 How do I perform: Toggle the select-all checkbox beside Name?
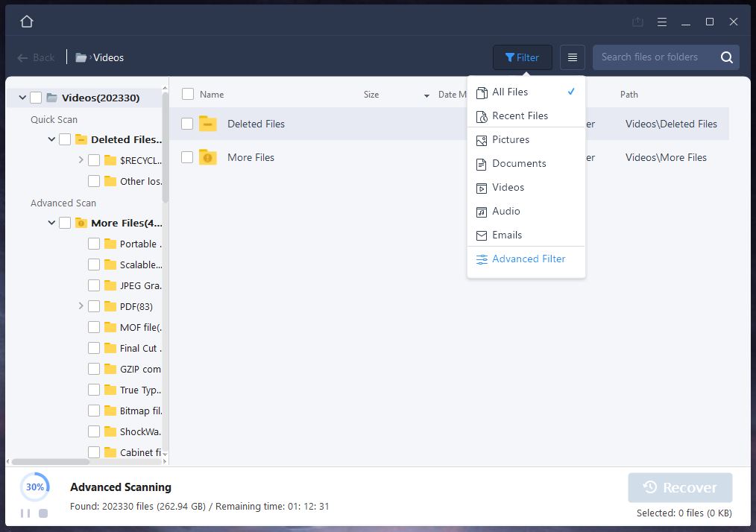coord(188,94)
